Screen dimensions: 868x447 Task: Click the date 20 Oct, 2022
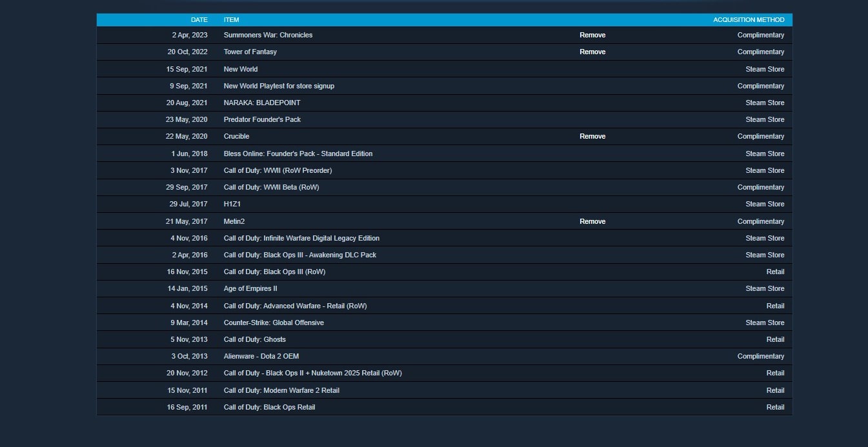188,52
